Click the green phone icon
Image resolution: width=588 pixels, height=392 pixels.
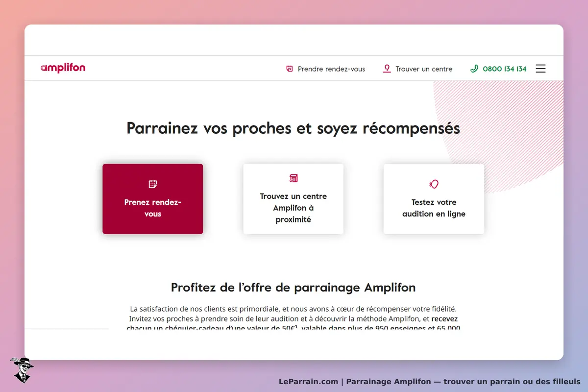[474, 69]
